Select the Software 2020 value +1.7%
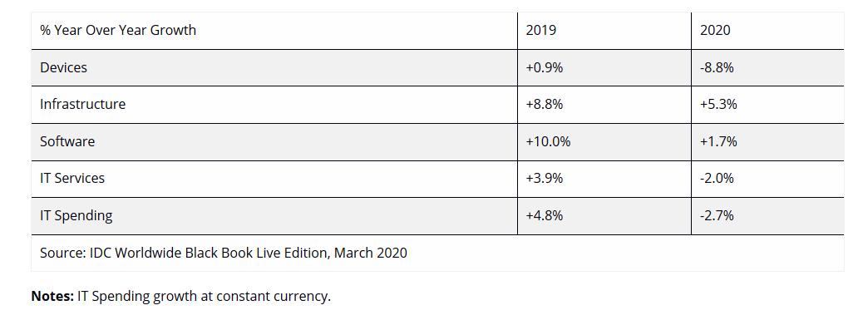Image resolution: width=868 pixels, height=320 pixels. 718,141
